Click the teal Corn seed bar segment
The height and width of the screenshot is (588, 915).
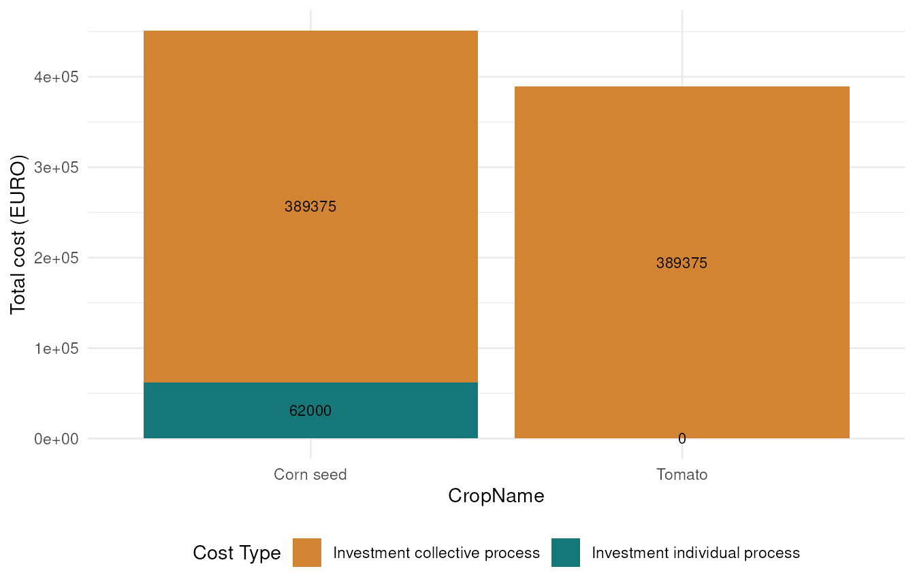310,410
